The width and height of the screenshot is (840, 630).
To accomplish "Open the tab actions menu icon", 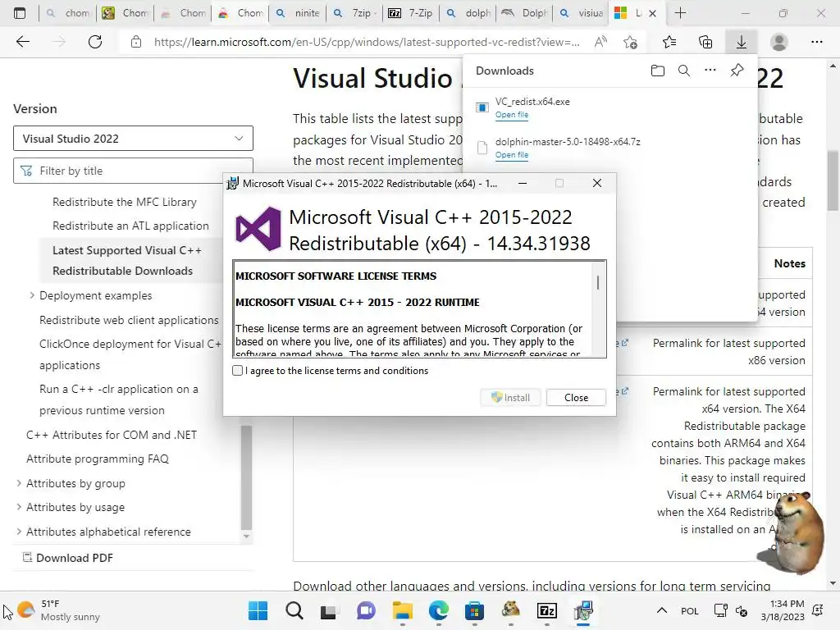I will [20, 13].
